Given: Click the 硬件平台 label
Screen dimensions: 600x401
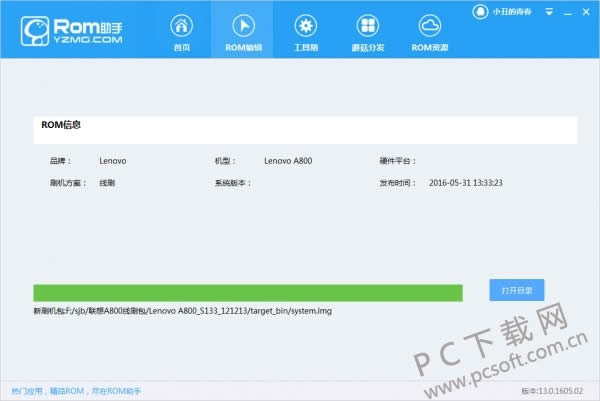Looking at the screenshot, I should 397,161.
